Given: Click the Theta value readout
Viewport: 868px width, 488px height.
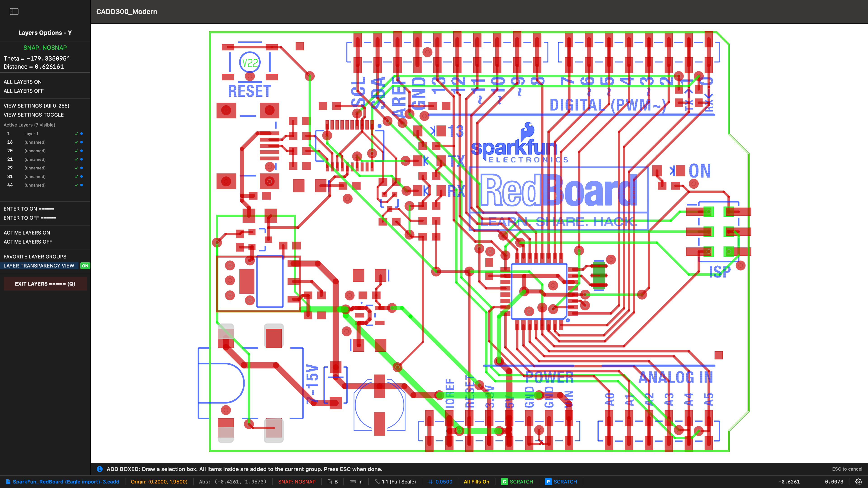Looking at the screenshot, I should (37, 58).
